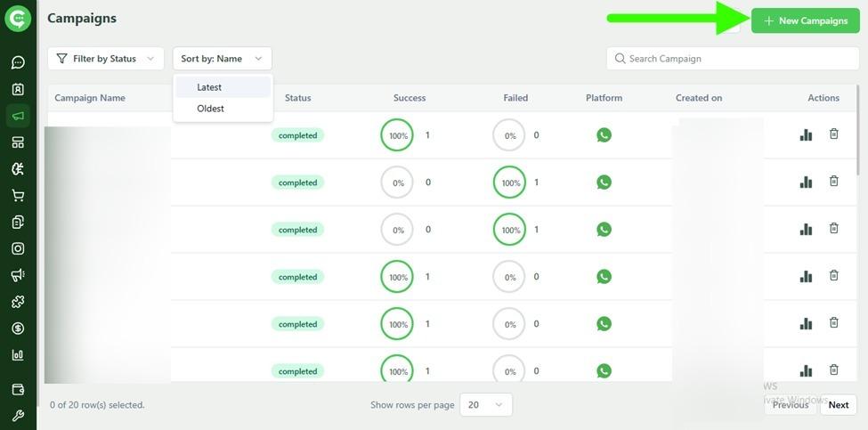Click the '0 of 20 row(s) selected.' text
Viewport: 868px width, 430px height.
coord(97,405)
